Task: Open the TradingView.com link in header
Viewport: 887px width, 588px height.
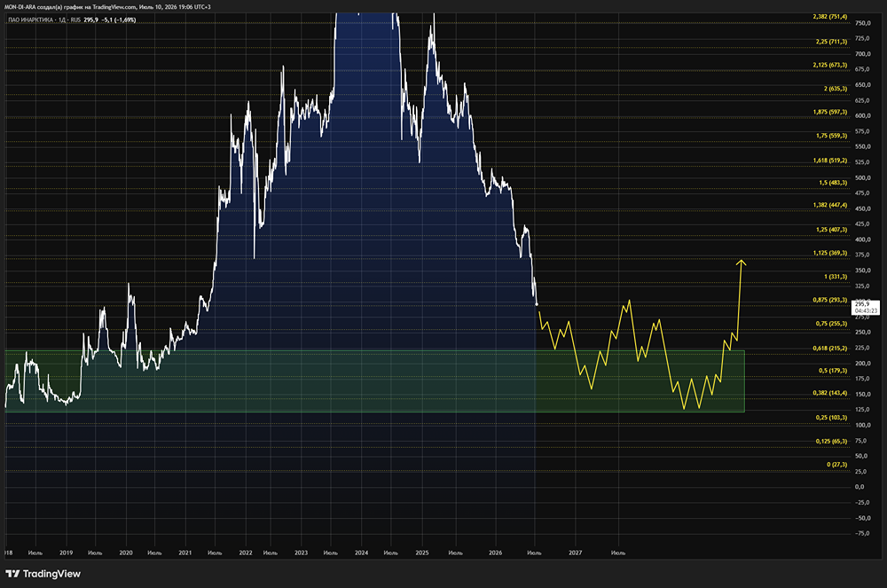Action: pyautogui.click(x=114, y=7)
